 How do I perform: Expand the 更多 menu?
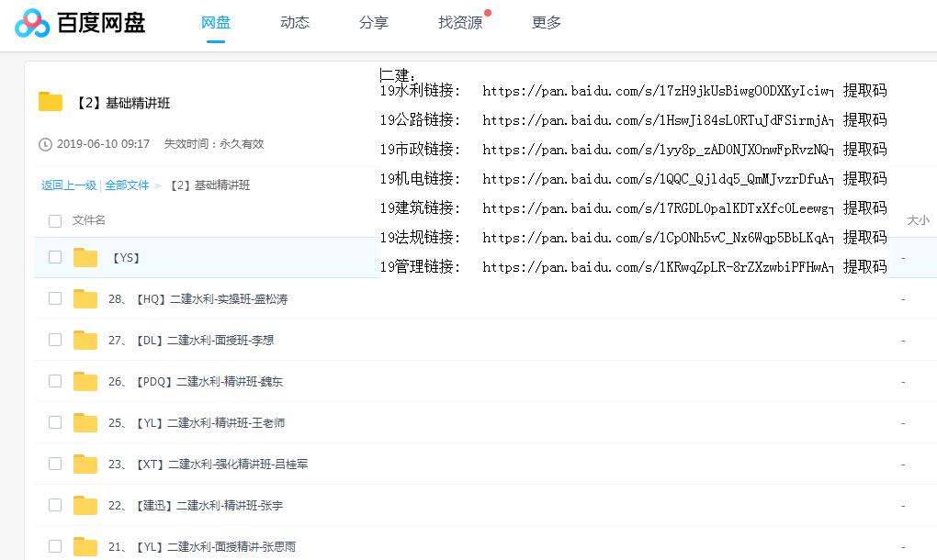pos(546,23)
